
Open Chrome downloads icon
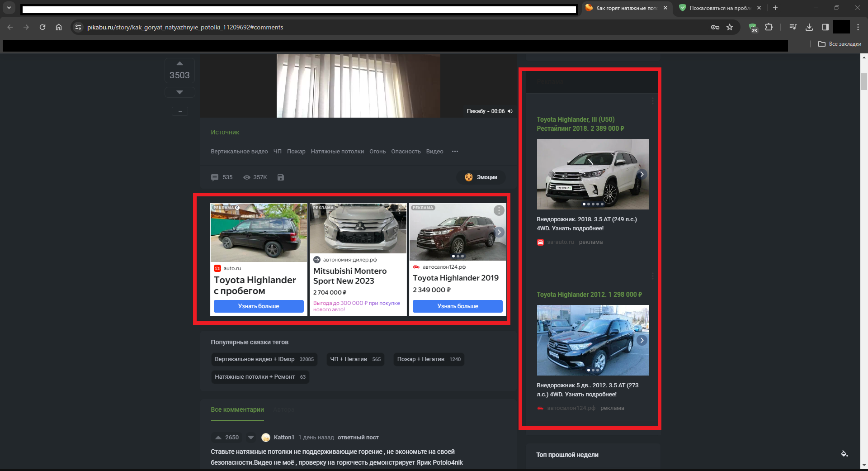pyautogui.click(x=809, y=27)
